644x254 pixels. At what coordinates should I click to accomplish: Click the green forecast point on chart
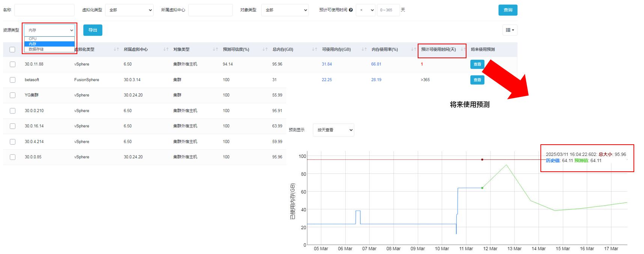click(482, 188)
